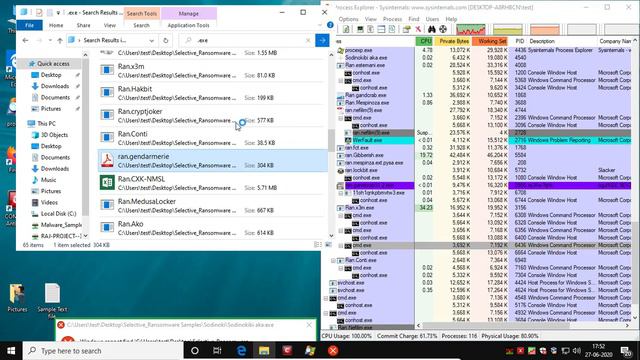Open the Options menu in Process Explorer
The width and height of the screenshot is (640, 360).
[348, 19]
